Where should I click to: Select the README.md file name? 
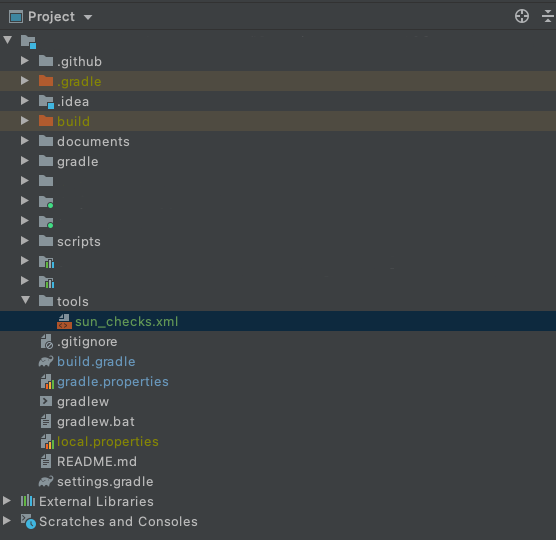point(97,462)
